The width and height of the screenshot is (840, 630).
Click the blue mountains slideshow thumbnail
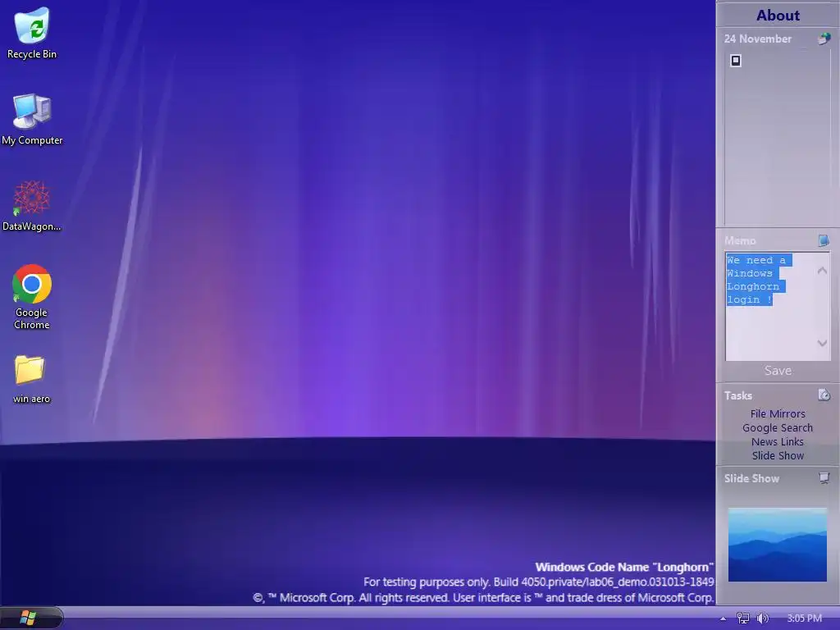(778, 545)
